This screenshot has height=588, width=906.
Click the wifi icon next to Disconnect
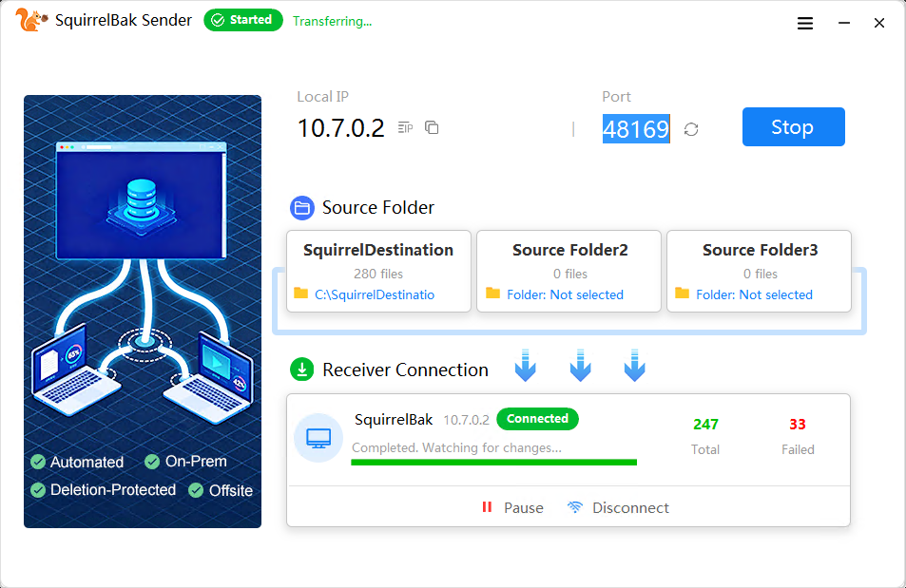(x=574, y=507)
